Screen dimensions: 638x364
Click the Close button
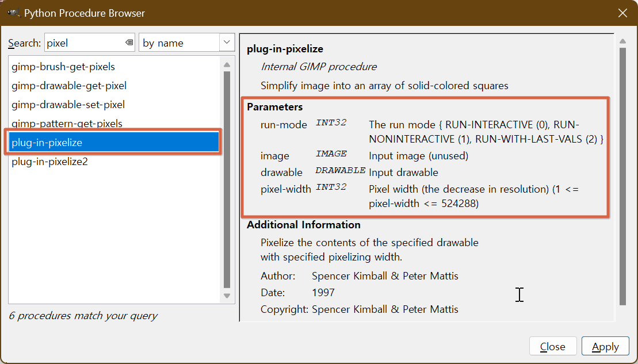coord(552,346)
